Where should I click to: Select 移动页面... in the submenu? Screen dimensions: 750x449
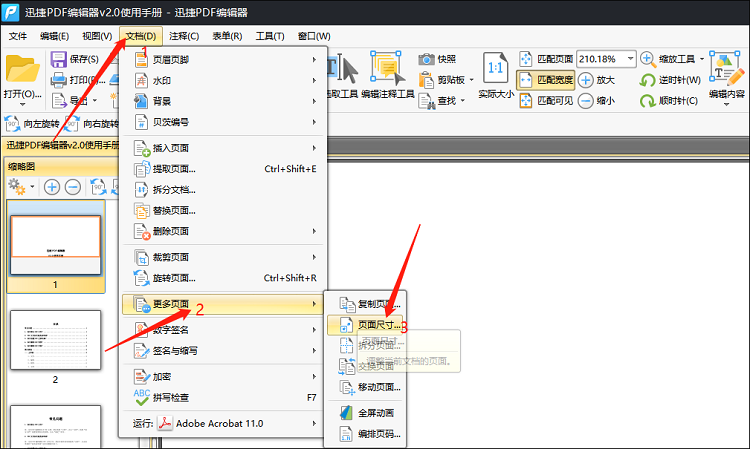click(x=366, y=387)
